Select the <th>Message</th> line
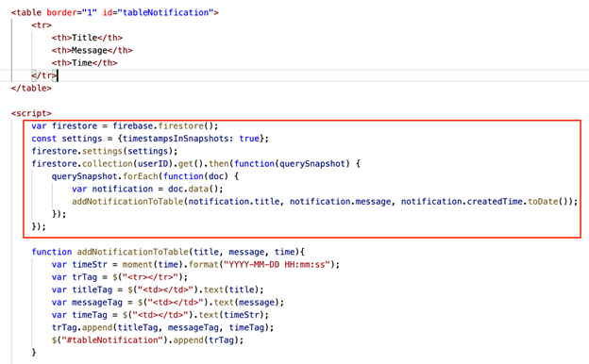The width and height of the screenshot is (589, 364). coord(93,50)
